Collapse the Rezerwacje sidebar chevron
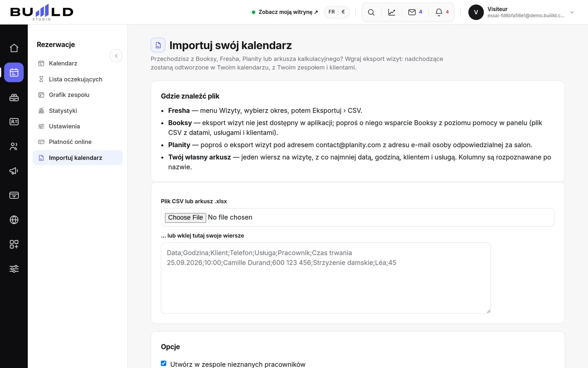 (116, 56)
